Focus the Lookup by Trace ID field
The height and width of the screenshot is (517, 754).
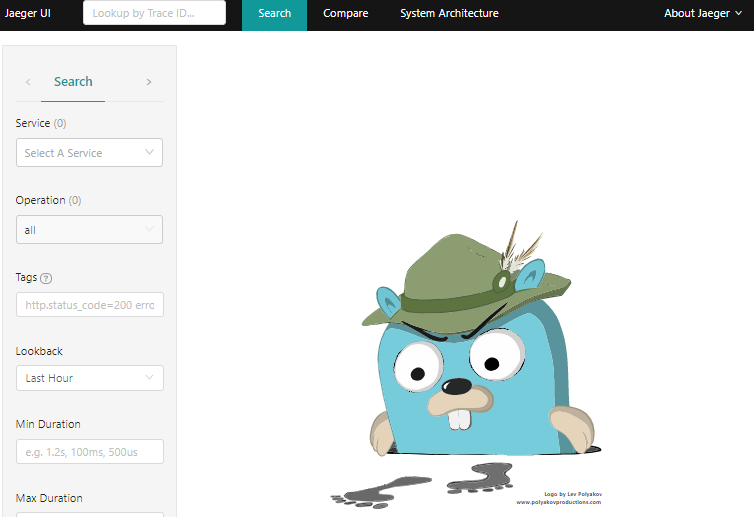click(154, 13)
